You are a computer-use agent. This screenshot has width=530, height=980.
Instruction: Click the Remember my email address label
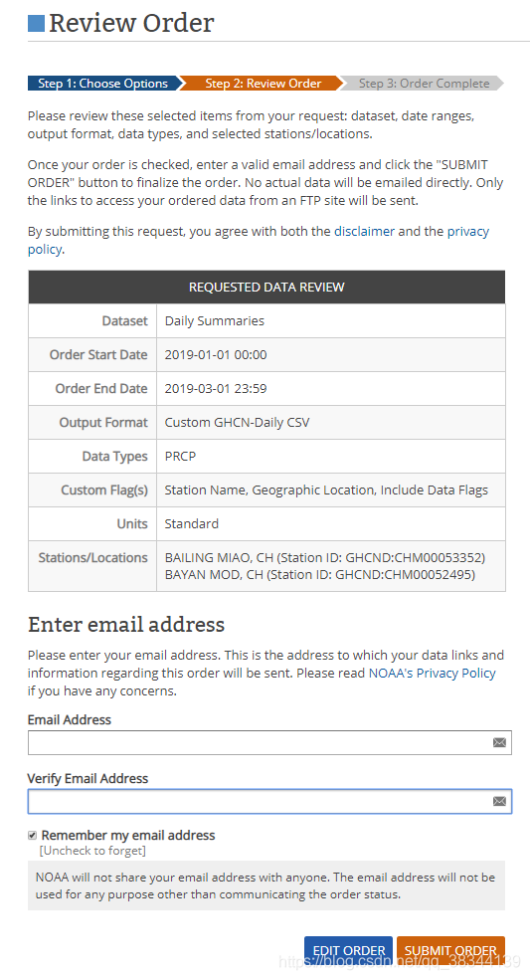click(x=128, y=835)
